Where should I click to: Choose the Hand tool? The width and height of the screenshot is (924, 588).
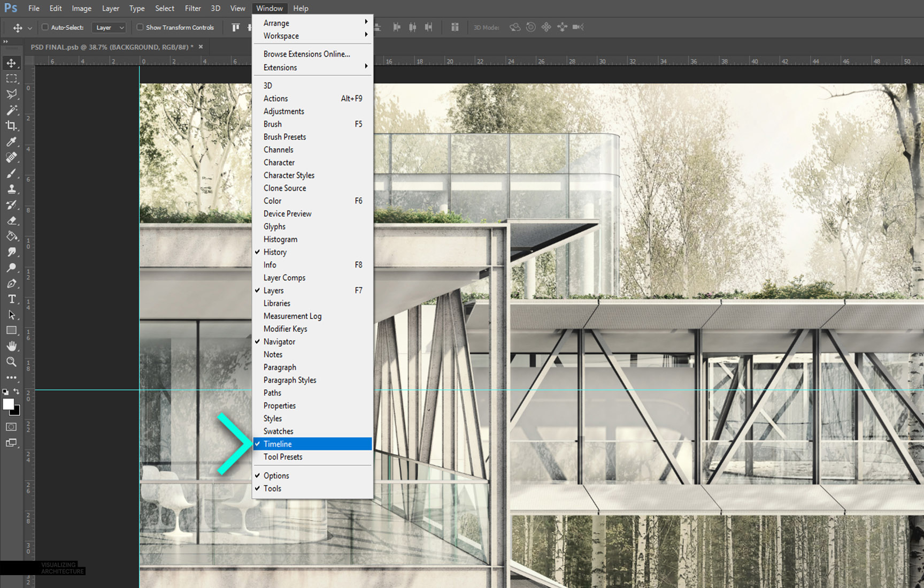(x=11, y=346)
